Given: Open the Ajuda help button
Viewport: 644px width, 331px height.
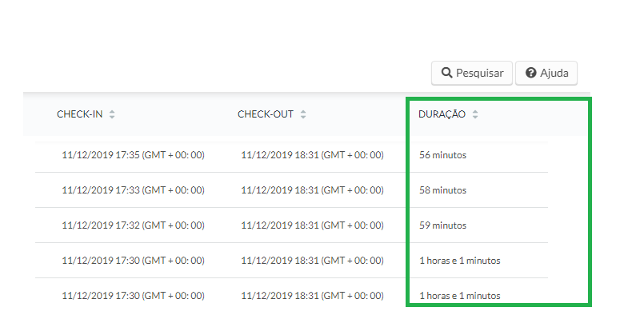Looking at the screenshot, I should [x=546, y=73].
